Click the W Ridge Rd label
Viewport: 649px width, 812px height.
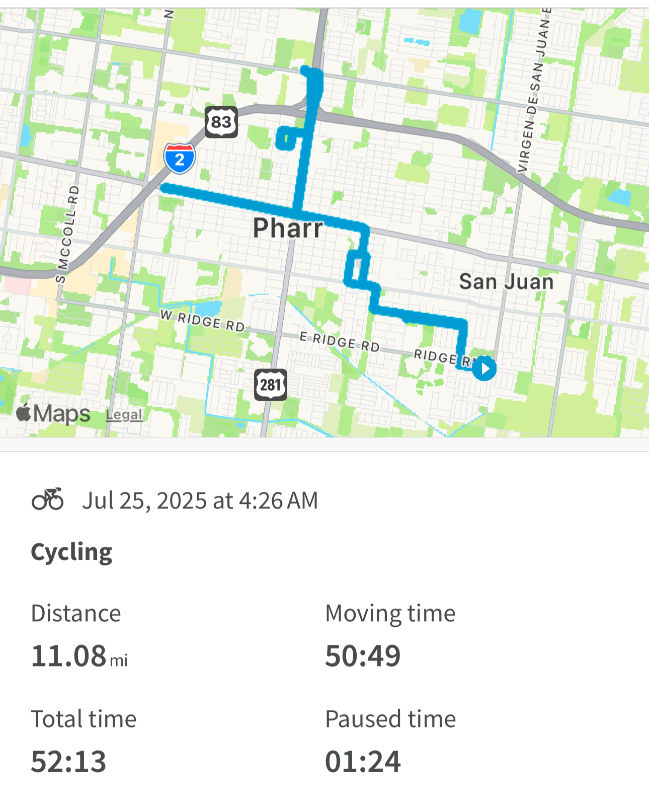(x=202, y=321)
